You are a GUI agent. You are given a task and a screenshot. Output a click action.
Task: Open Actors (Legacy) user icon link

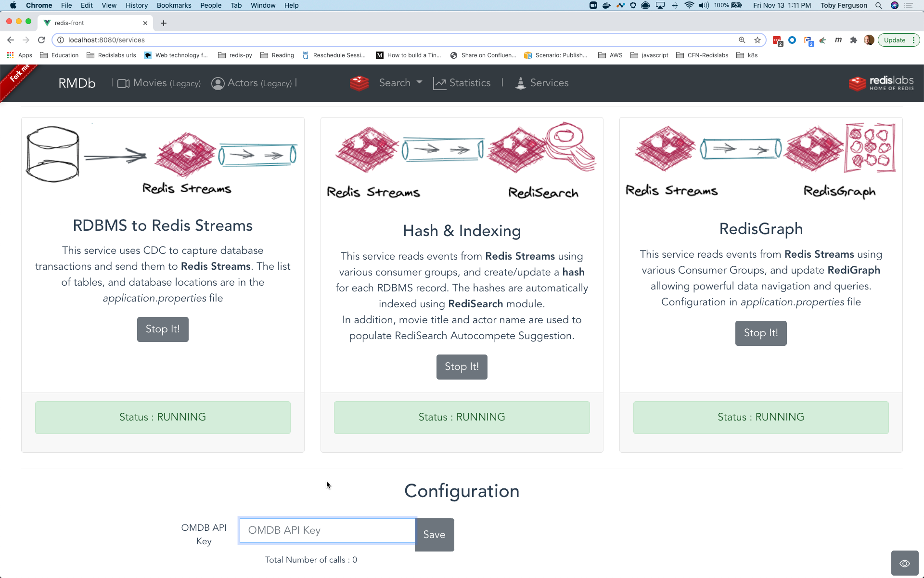pos(218,83)
